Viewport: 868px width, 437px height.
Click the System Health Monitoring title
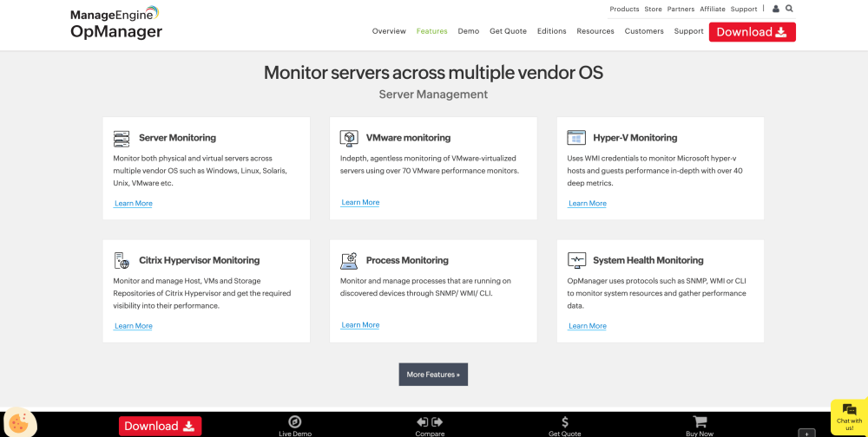[648, 260]
